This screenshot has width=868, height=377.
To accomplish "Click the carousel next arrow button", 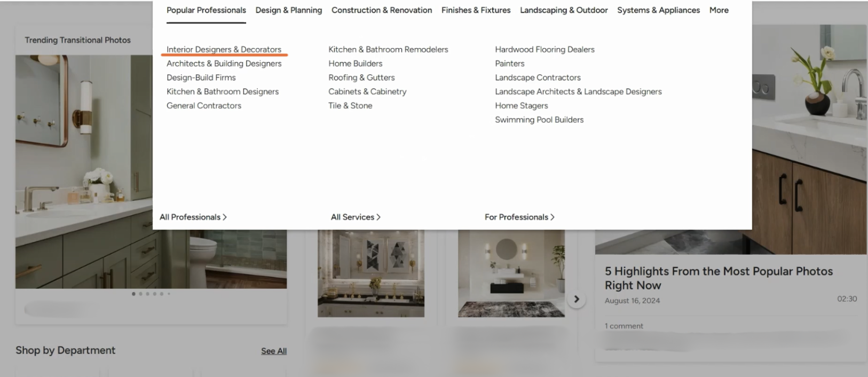I will coord(576,299).
